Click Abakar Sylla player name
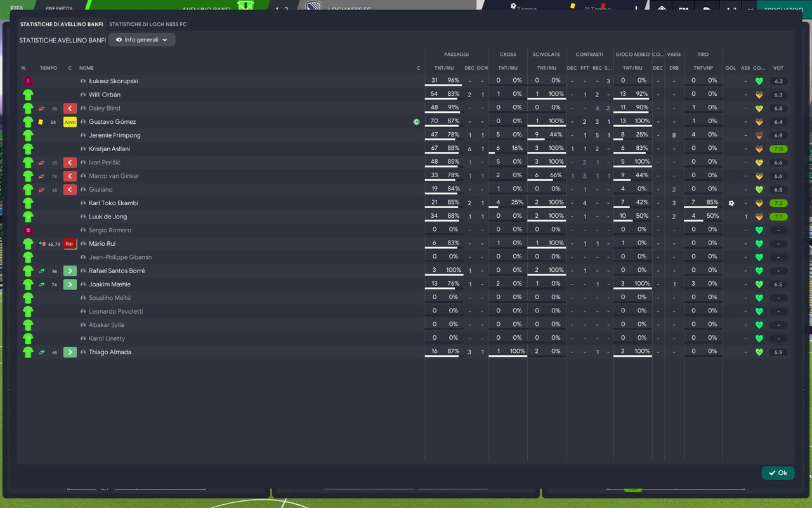The image size is (812, 508). point(107,325)
